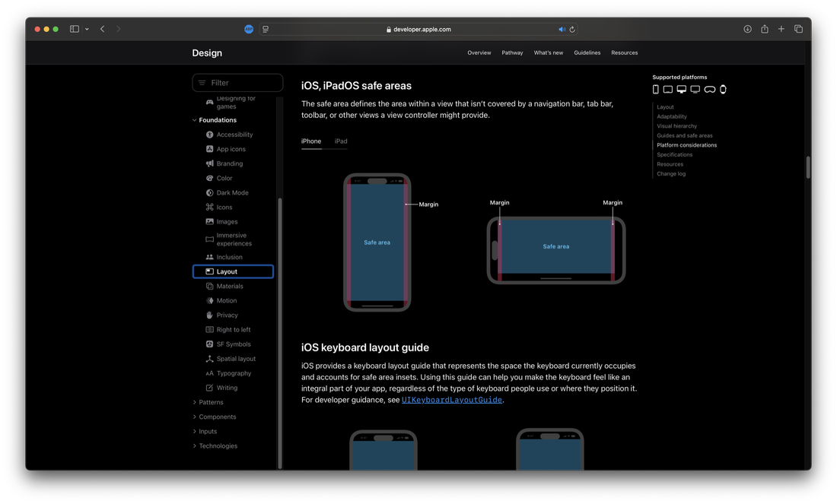Image resolution: width=837 pixels, height=504 pixels.
Task: Go back with the back arrow
Action: [x=103, y=29]
